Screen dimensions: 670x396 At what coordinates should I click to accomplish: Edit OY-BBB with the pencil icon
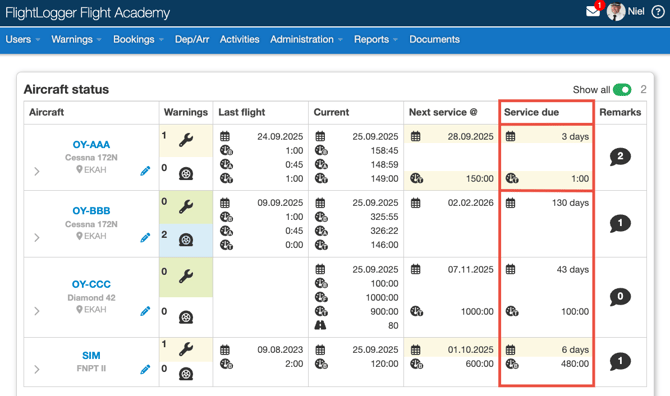[145, 238]
